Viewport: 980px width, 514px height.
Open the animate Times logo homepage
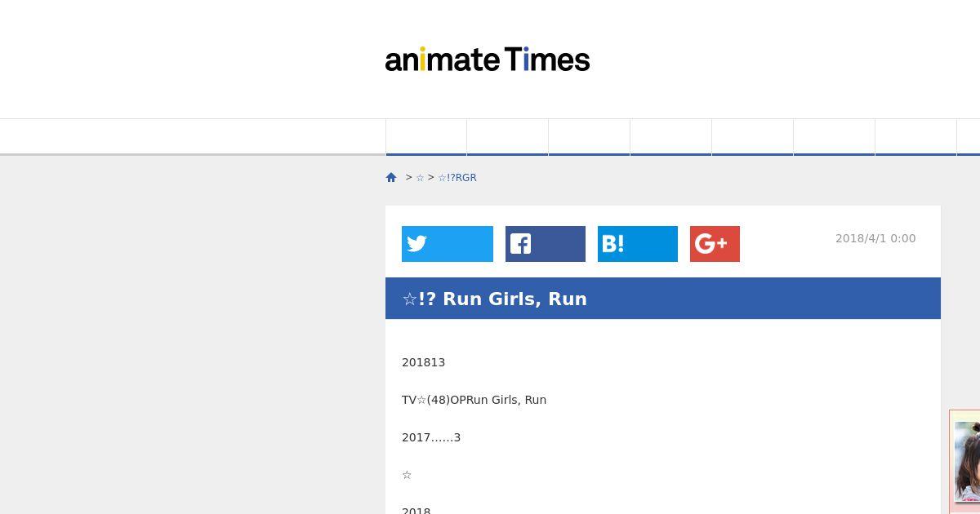pyautogui.click(x=488, y=60)
